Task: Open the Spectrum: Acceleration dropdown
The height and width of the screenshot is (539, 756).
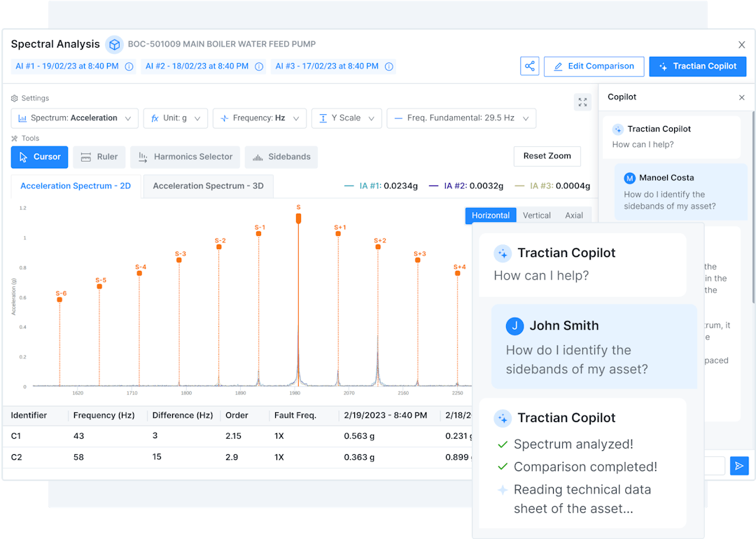Action: (x=74, y=118)
